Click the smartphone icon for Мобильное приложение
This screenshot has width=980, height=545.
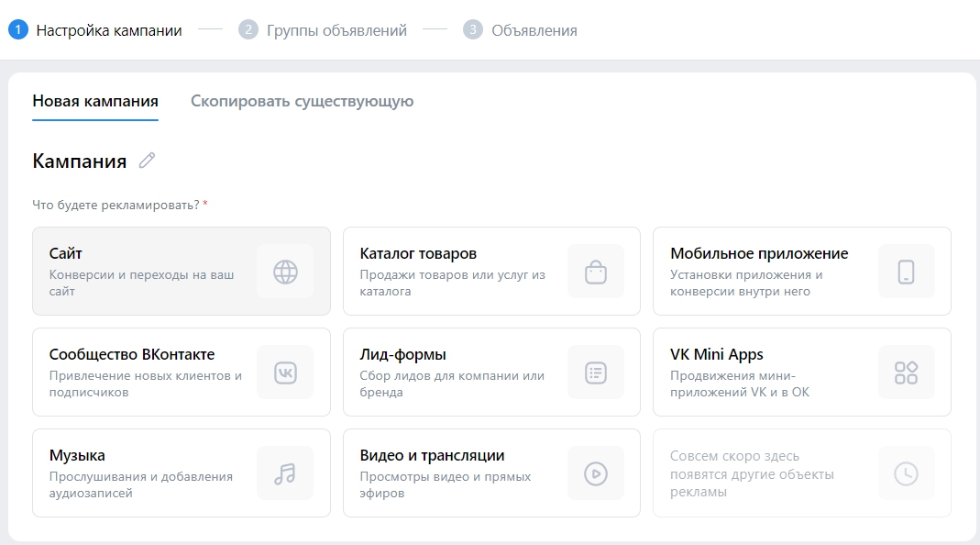coord(906,272)
